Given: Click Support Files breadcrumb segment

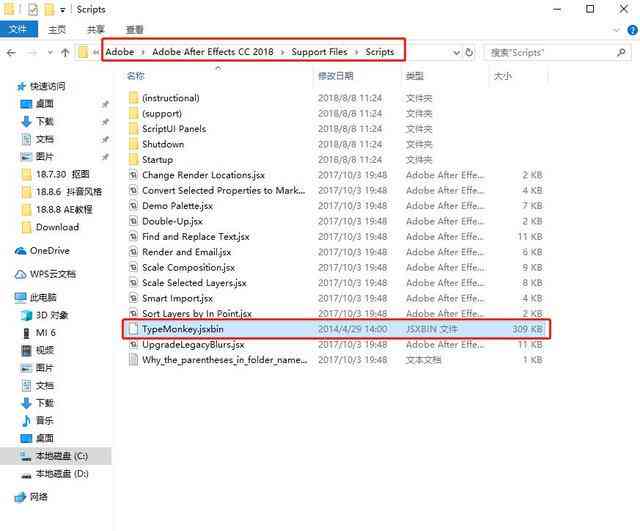Looking at the screenshot, I should 319,52.
